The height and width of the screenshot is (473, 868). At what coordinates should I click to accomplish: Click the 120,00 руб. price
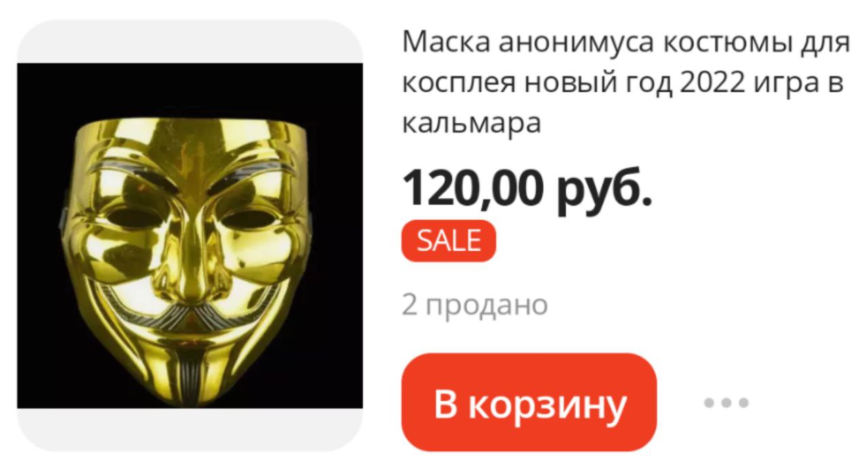(528, 187)
